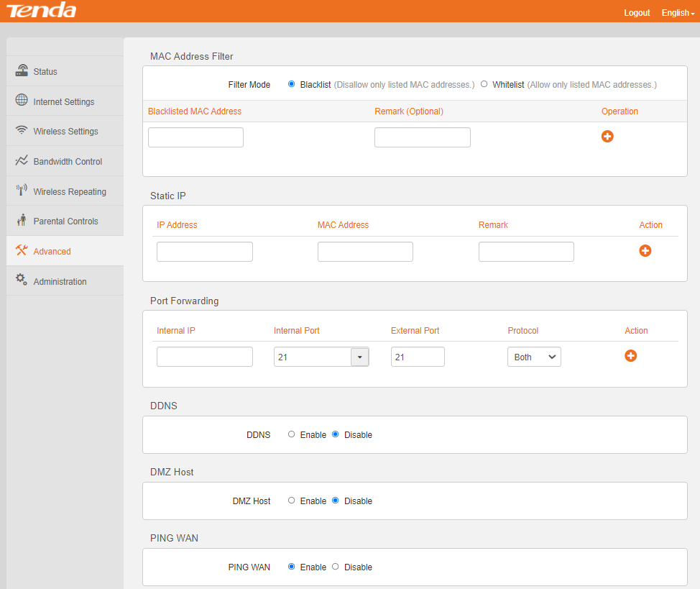Focus the Static IP Address field
This screenshot has height=589, width=700.
[204, 252]
